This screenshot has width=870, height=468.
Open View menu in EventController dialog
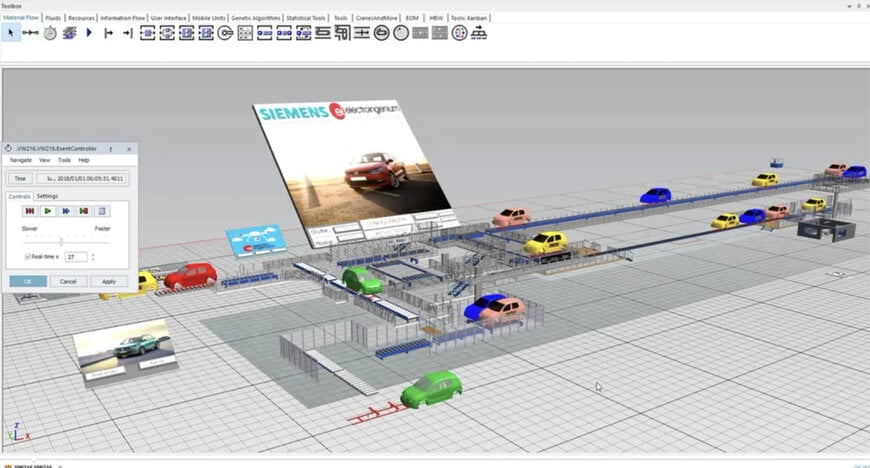coord(44,160)
